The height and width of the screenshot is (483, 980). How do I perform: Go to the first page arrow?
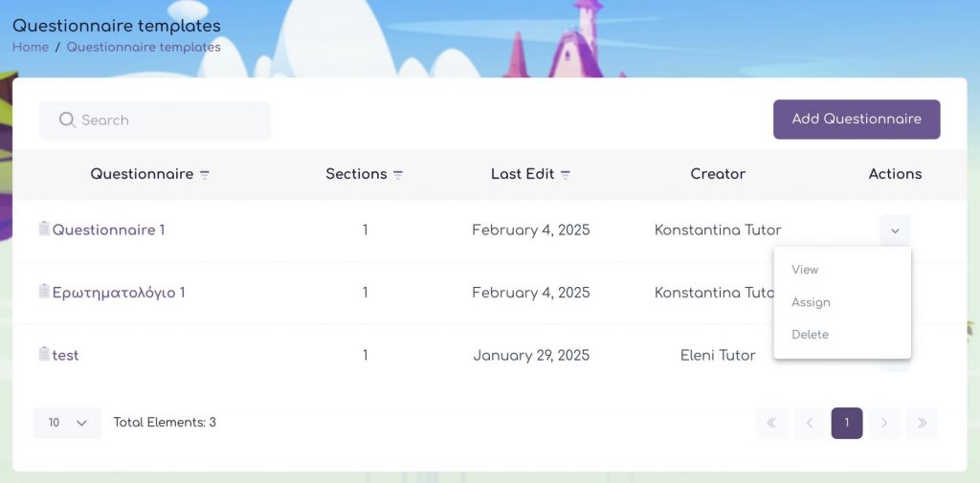pos(771,423)
